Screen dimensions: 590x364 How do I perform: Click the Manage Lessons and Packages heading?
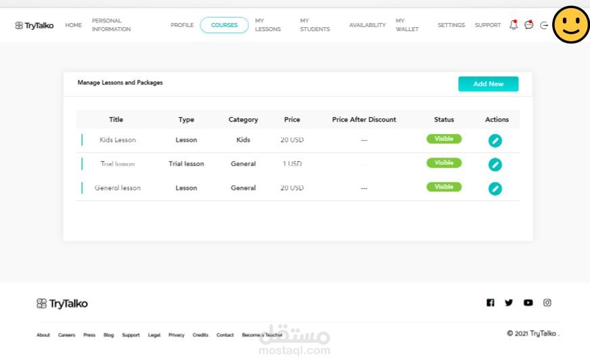pos(120,83)
